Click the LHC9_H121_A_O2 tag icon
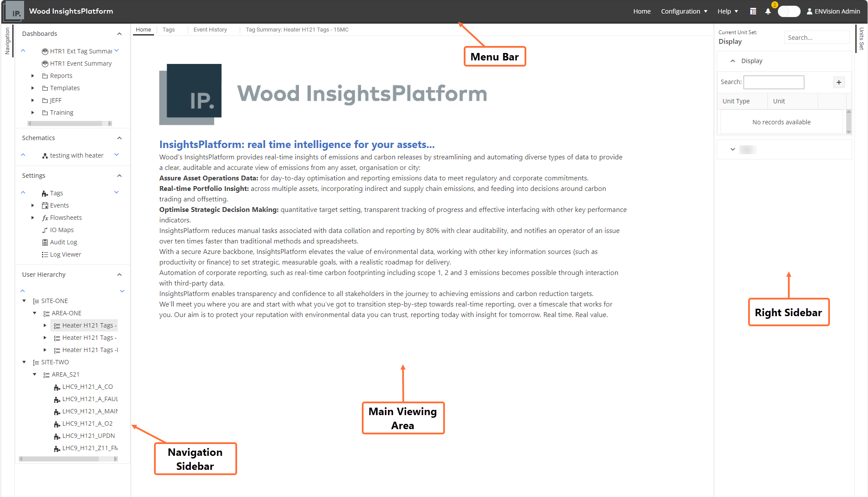Viewport: 868px width, 497px height. [x=57, y=424]
